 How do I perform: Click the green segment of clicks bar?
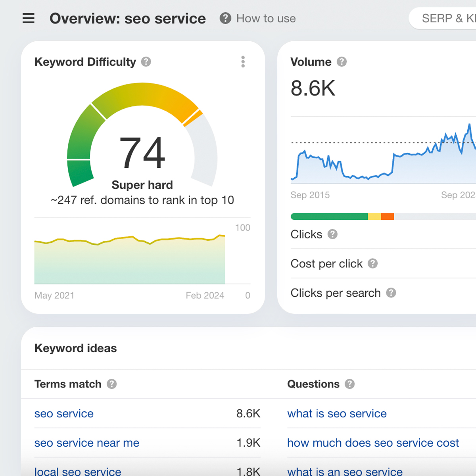point(329,217)
